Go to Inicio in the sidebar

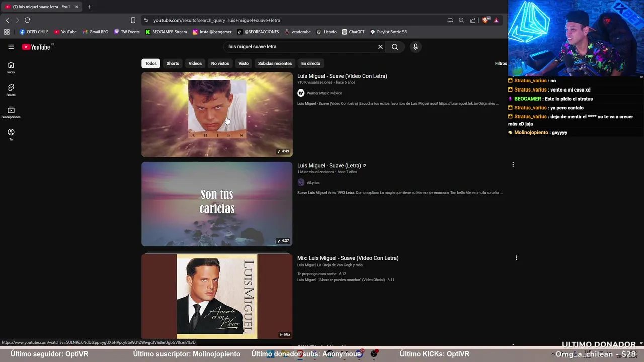[11, 67]
